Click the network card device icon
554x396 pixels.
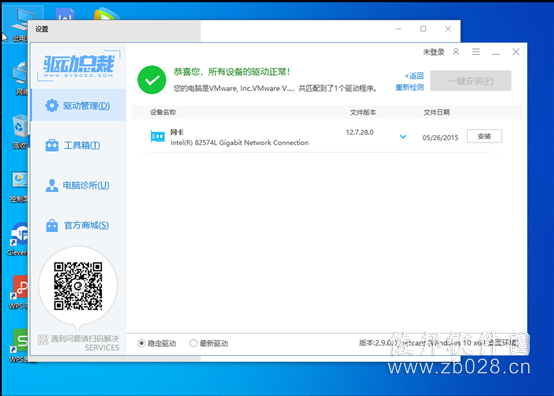158,137
